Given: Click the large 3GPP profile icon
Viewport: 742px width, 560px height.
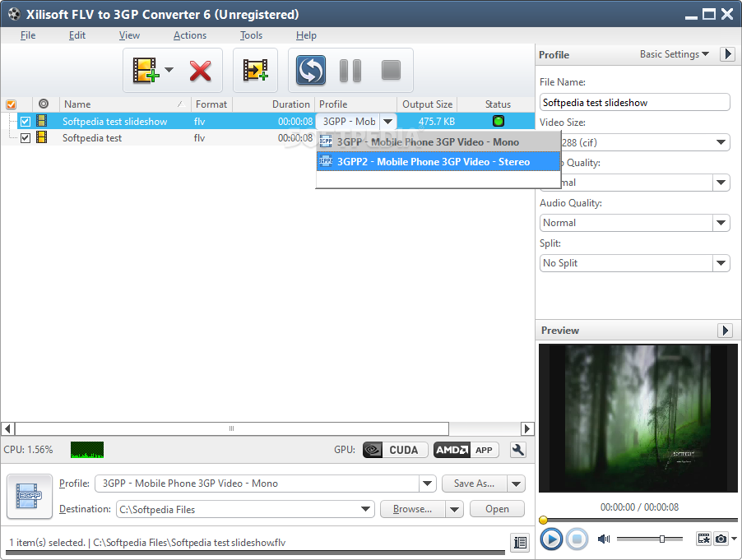Looking at the screenshot, I should click(x=30, y=496).
